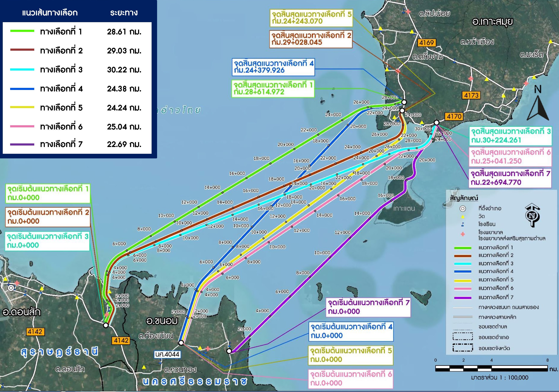Click the route 4173 road shield
This screenshot has height=392, width=559.
pos(471,95)
